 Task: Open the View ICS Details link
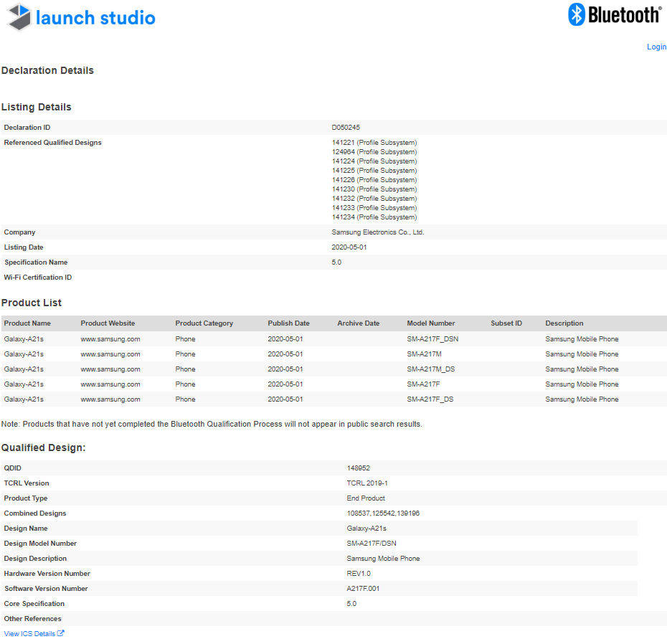point(29,633)
